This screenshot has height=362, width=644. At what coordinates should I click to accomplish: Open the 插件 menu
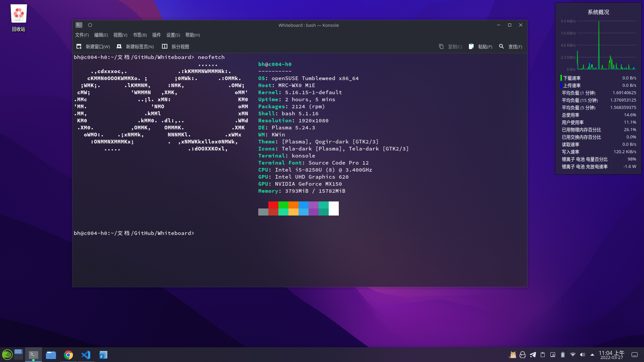pyautogui.click(x=156, y=35)
